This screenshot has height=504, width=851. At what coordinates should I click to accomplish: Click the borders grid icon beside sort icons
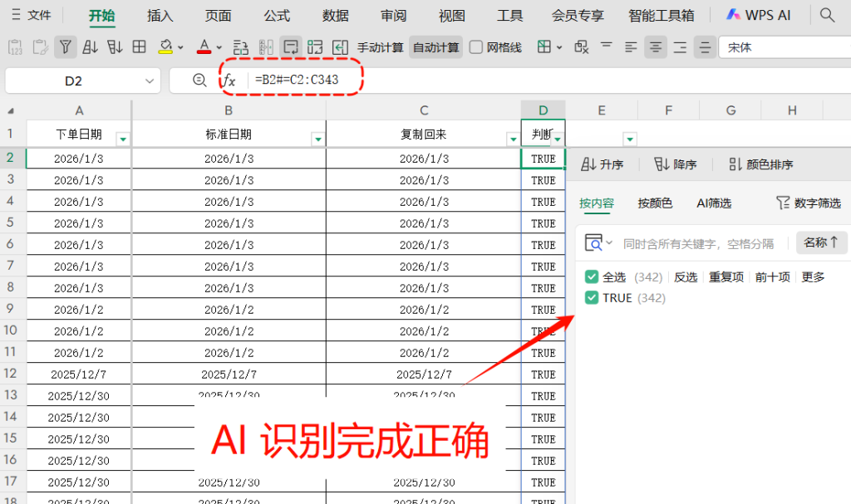point(140,47)
